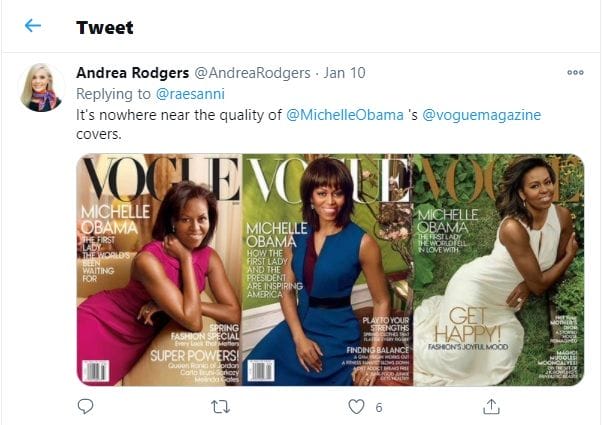Open the white dress 'Get Happy' cover
Screen dimensions: 602x425
[498, 270]
